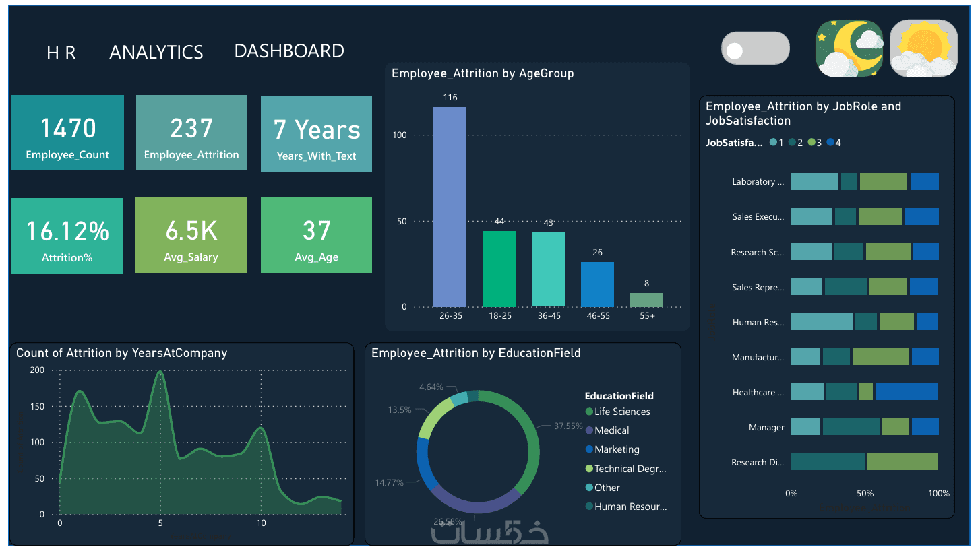Click the DASHBOARD title text
The height and width of the screenshot is (555, 980).
tap(289, 51)
